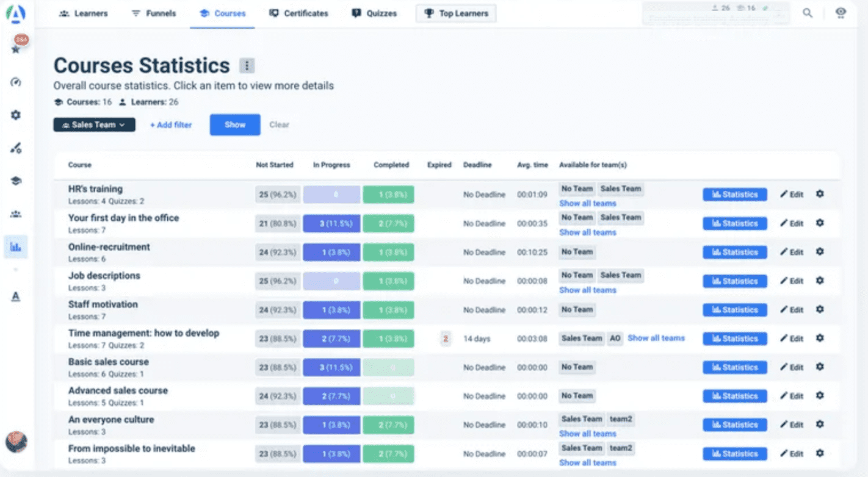This screenshot has height=477, width=868.
Task: Open gear settings for HR's training
Action: [x=820, y=194]
